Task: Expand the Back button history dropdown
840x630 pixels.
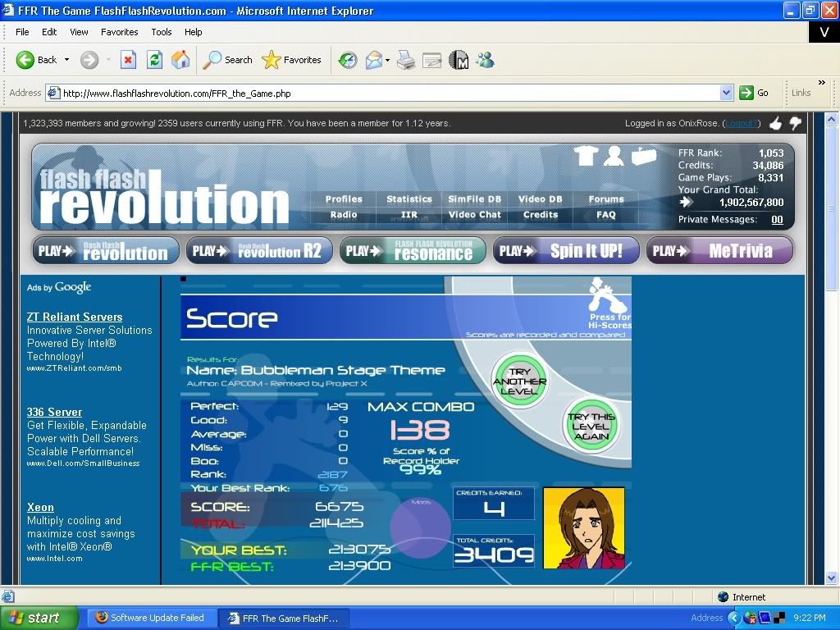Action: (x=67, y=60)
